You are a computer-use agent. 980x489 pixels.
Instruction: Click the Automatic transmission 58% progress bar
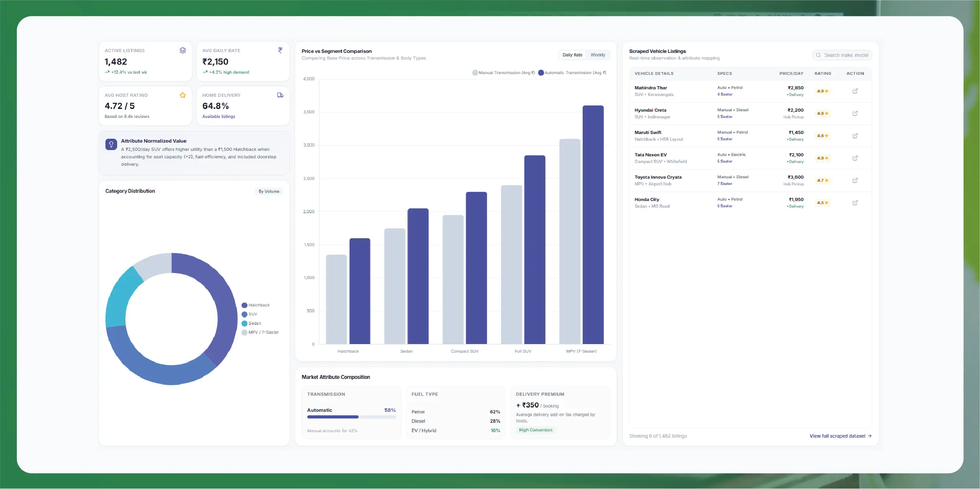pyautogui.click(x=351, y=417)
